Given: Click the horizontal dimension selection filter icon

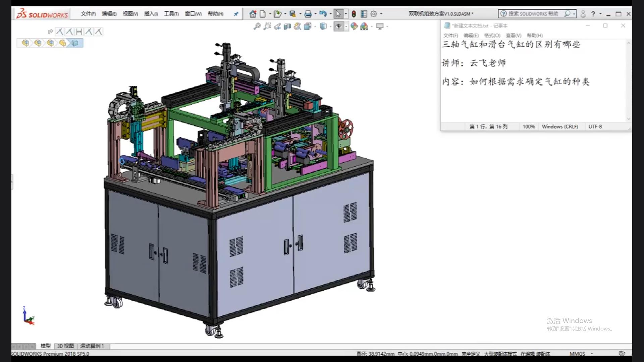Looking at the screenshot, I should (x=79, y=32).
